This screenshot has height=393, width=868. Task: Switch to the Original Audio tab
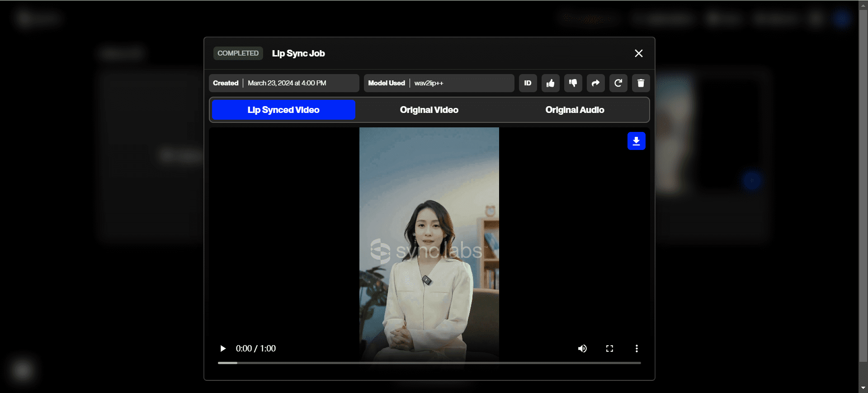tap(575, 110)
